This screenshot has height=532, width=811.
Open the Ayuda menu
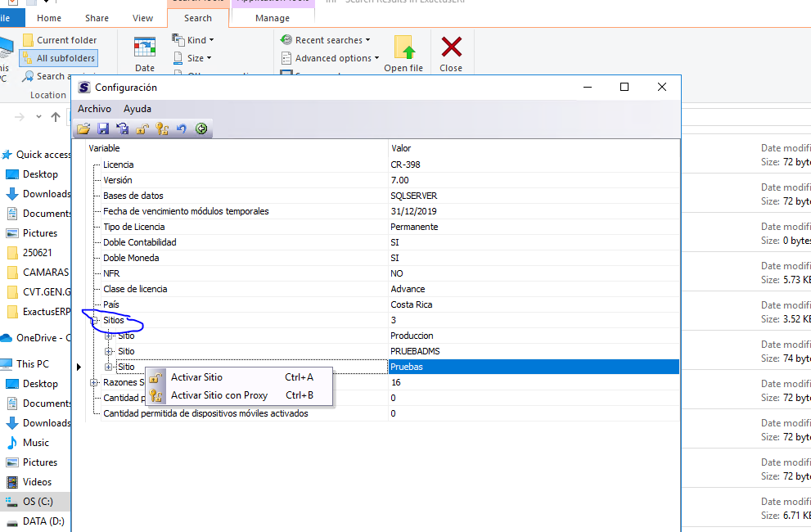[137, 109]
